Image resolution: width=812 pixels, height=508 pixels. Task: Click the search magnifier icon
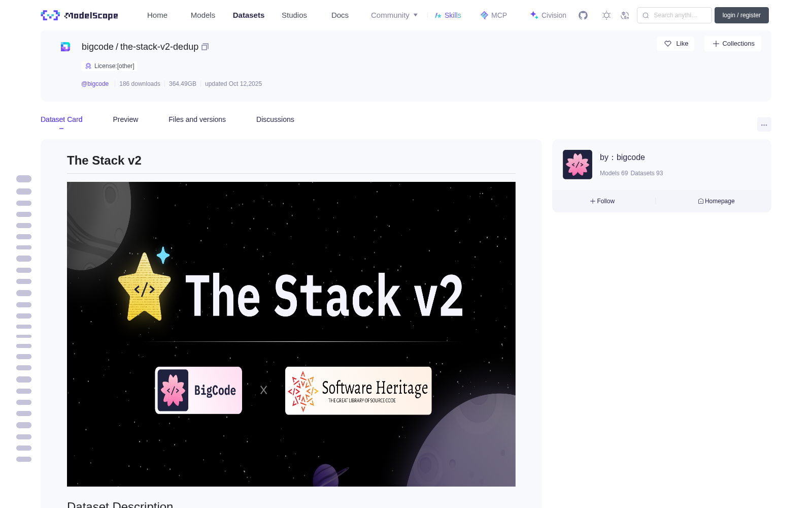click(x=646, y=15)
